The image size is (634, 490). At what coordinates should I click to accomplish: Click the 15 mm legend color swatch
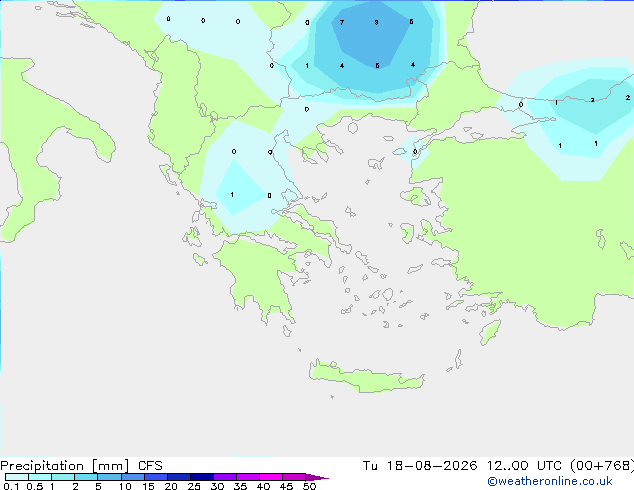155,477
